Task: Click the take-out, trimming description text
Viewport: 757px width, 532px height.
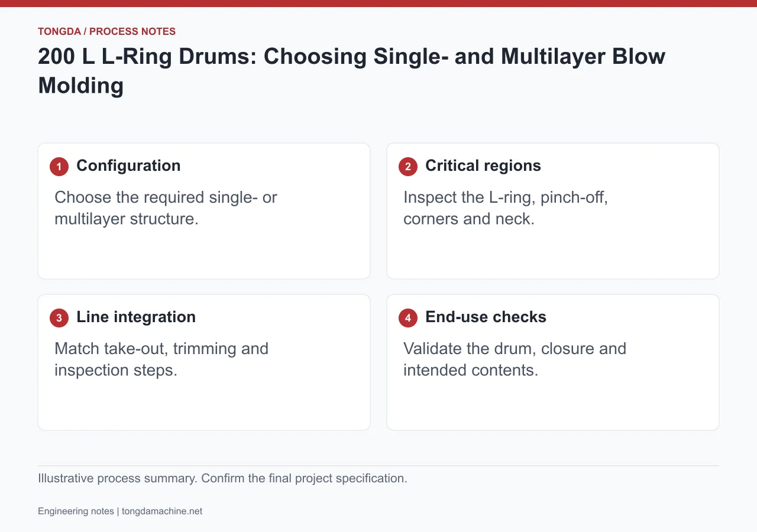Action: [161, 359]
